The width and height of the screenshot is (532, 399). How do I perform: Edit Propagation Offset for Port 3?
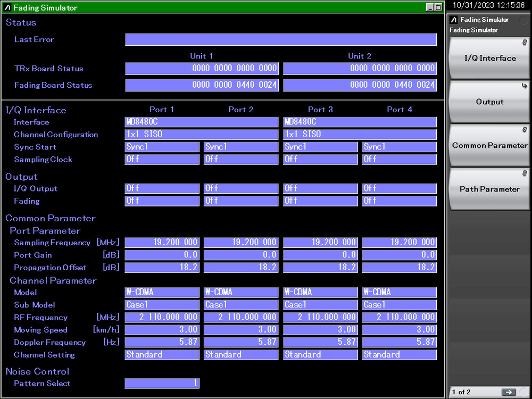pos(321,268)
